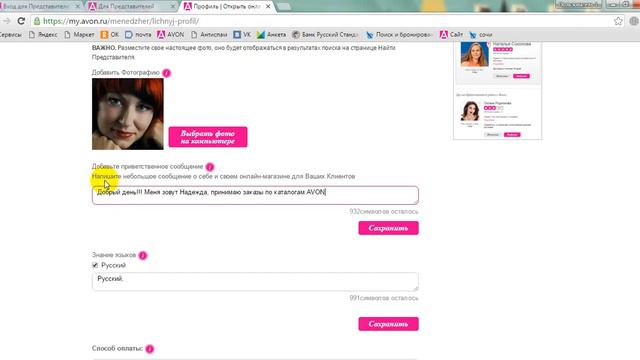Open the Антиспам bookmark
Screen dimensions: 640x360
(x=209, y=35)
